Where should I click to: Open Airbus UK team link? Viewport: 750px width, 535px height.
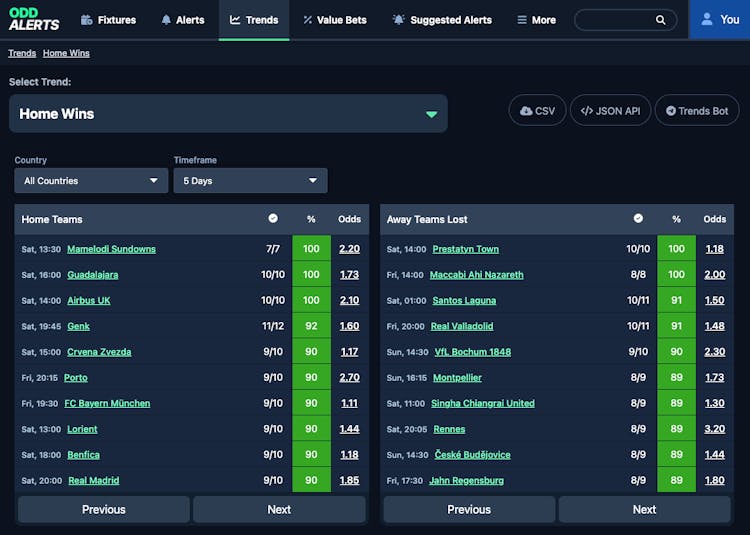tap(88, 301)
